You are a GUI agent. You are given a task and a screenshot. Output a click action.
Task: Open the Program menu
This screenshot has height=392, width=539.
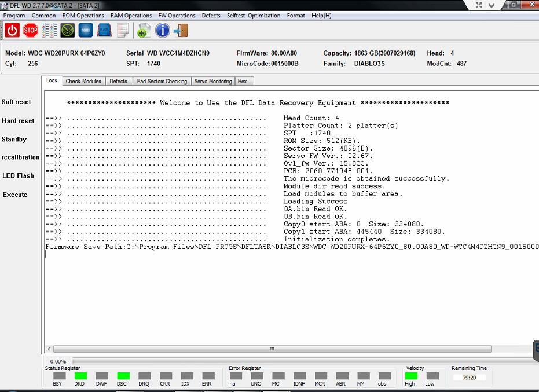(x=14, y=16)
